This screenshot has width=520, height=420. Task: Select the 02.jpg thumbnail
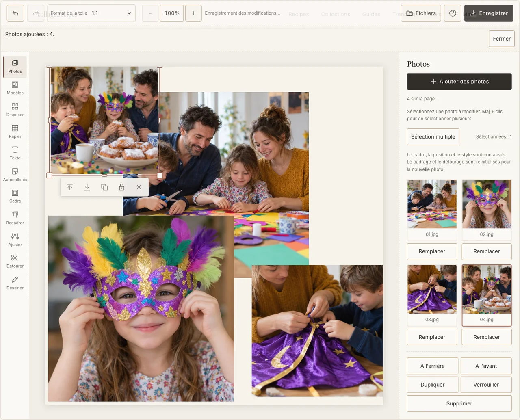click(x=487, y=209)
